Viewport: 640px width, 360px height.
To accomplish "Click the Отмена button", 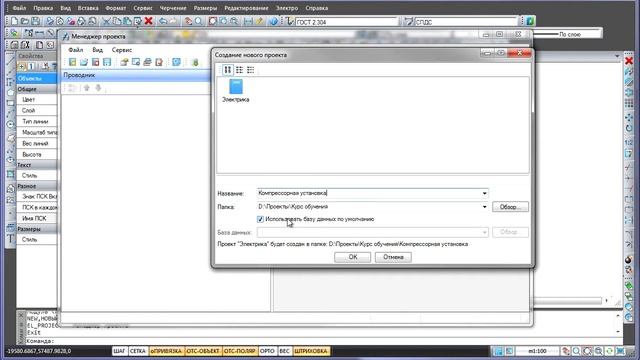I will point(393,257).
